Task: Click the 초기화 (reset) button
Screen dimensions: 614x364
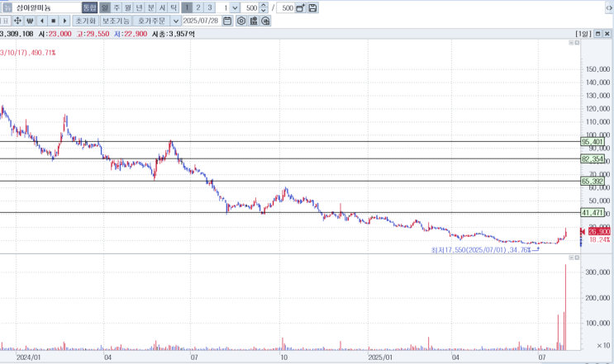Action: click(85, 21)
